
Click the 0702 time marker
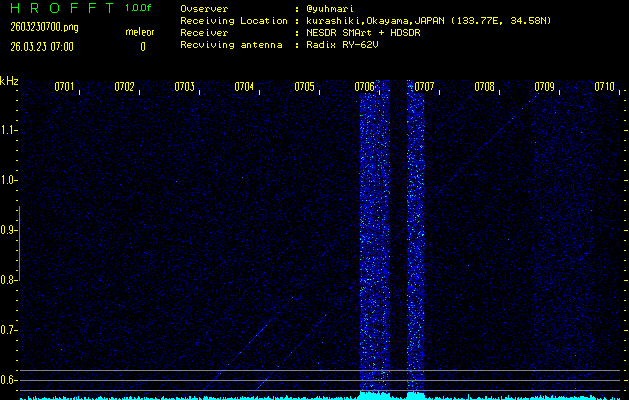click(124, 87)
